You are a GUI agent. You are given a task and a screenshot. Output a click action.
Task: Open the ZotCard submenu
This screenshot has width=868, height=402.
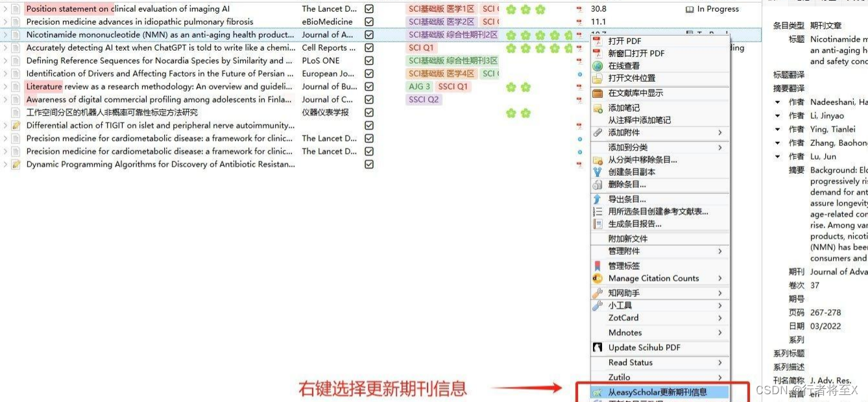click(660, 318)
